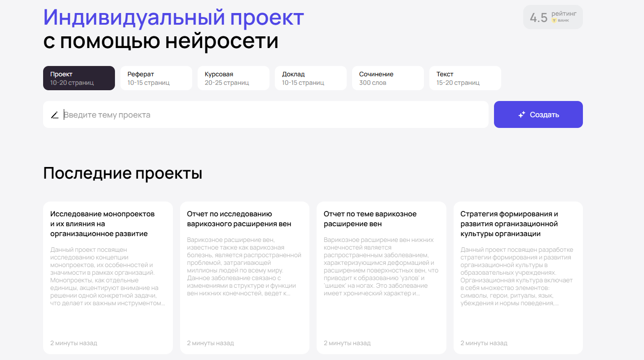The image size is (644, 360).
Task: Click the Введите тему проекта input field
Action: [x=225, y=115]
